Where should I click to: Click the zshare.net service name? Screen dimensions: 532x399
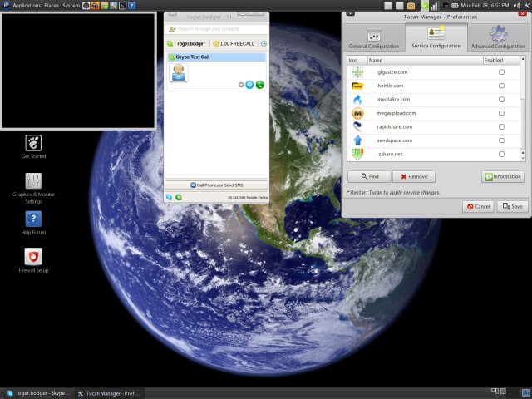(390, 154)
